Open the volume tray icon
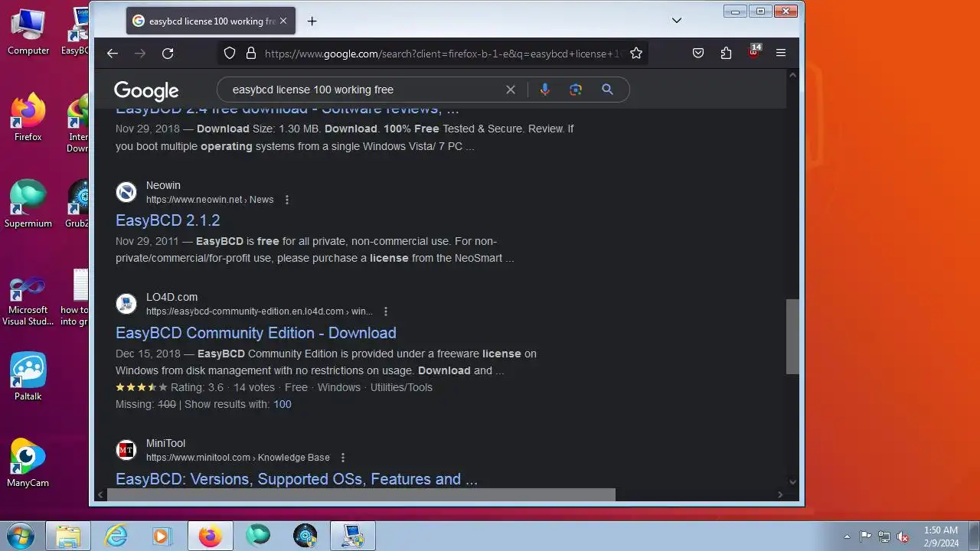980x551 pixels. [903, 536]
